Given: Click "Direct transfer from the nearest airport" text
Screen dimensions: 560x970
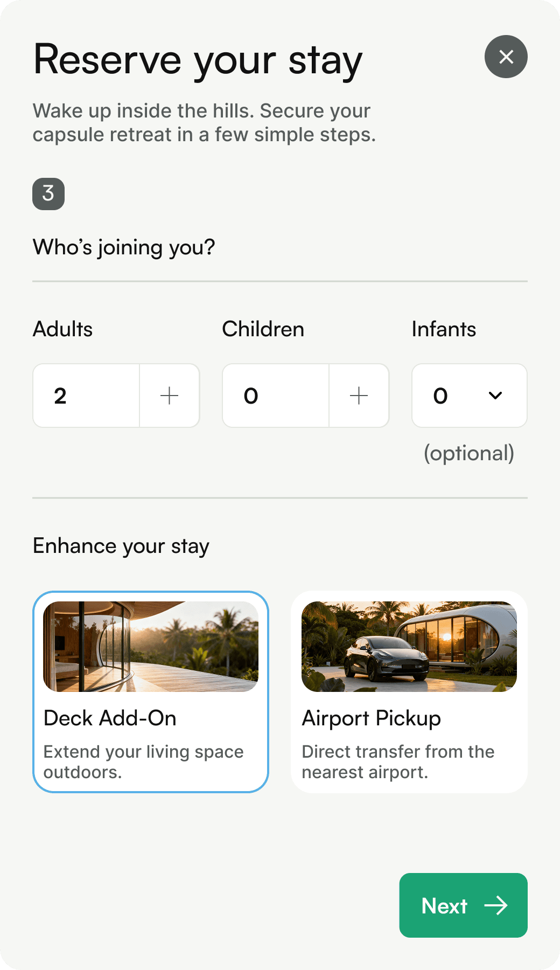Looking at the screenshot, I should click(398, 761).
